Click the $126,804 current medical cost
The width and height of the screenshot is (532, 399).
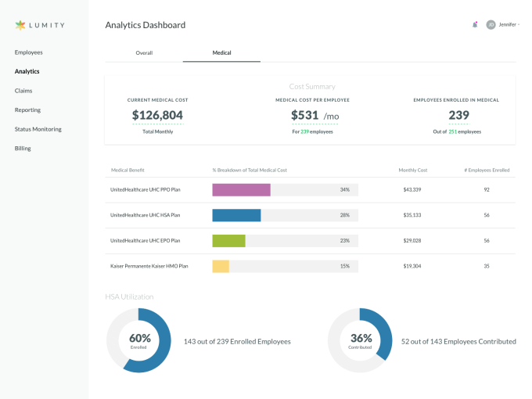[x=157, y=115]
